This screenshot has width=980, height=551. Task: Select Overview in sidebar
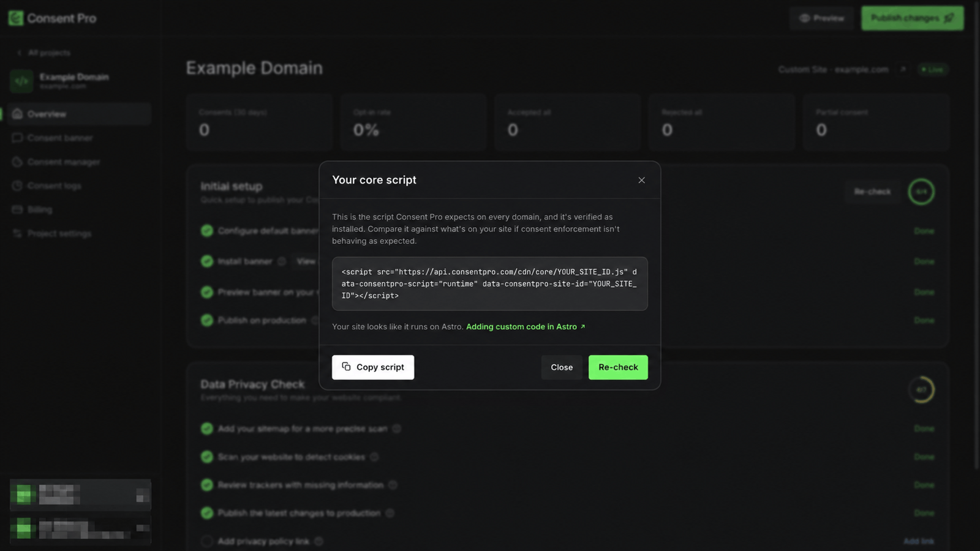coord(80,114)
